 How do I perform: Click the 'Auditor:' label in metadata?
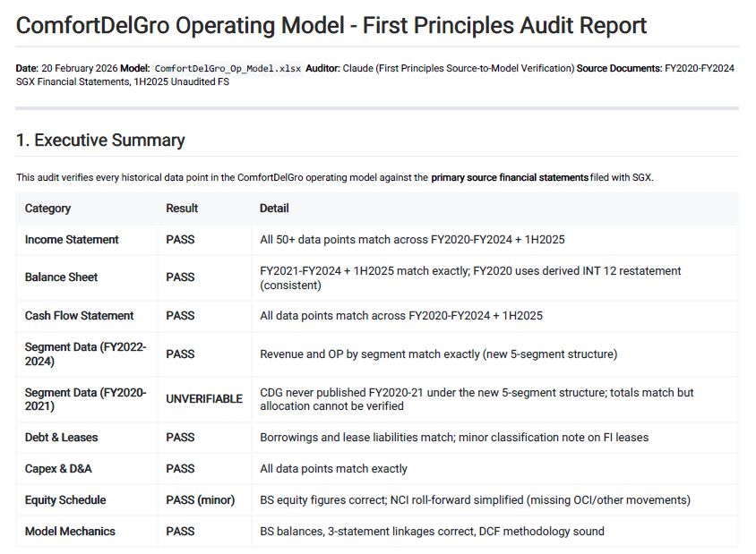tap(323, 68)
